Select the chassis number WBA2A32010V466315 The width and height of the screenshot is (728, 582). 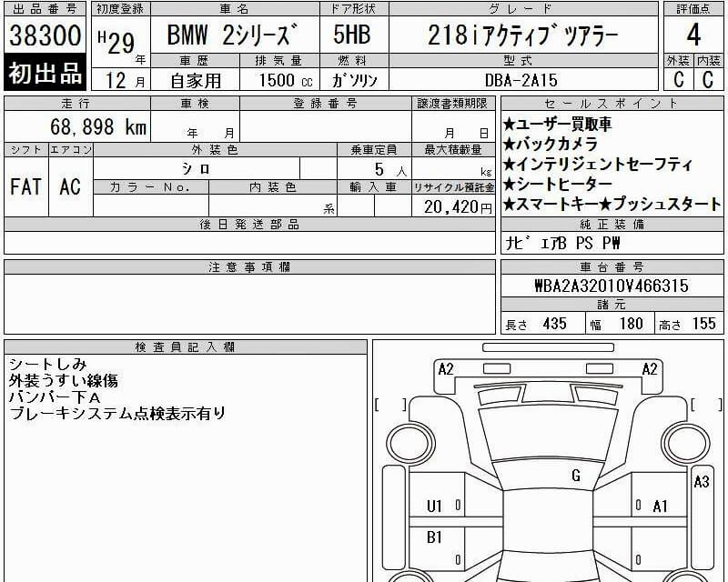click(612, 286)
